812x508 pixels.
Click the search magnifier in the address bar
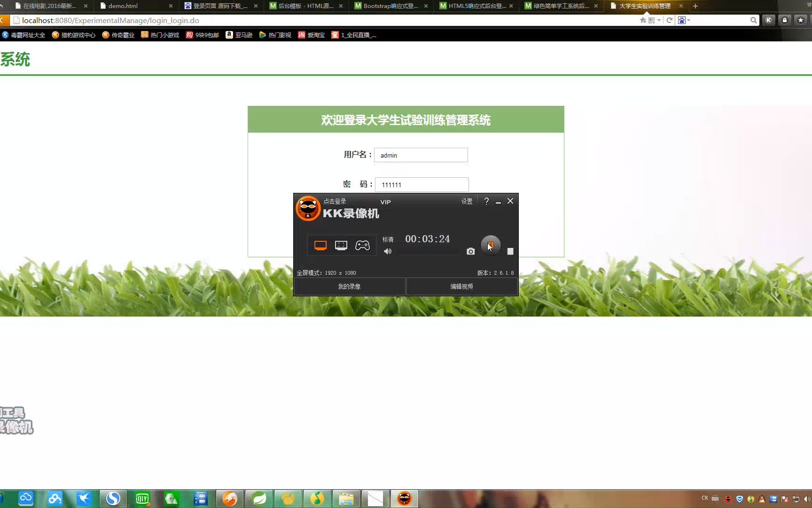click(x=753, y=20)
